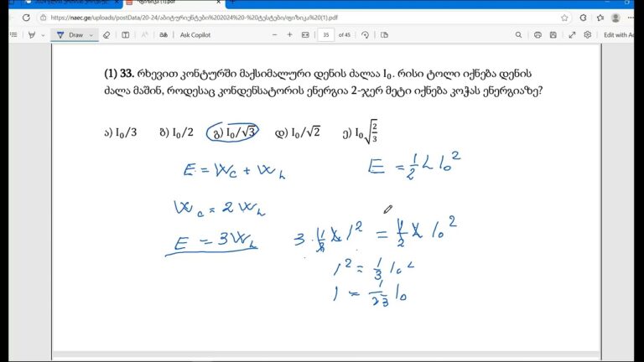Open the Draw tool options dropdown arrow
This screenshot has height=362, width=644.
click(91, 35)
